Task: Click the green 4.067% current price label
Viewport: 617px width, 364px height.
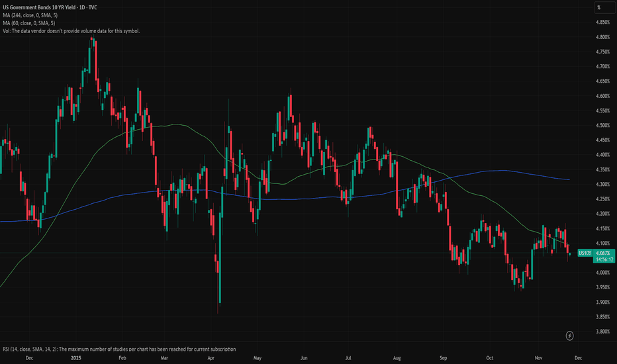Action: click(x=604, y=253)
